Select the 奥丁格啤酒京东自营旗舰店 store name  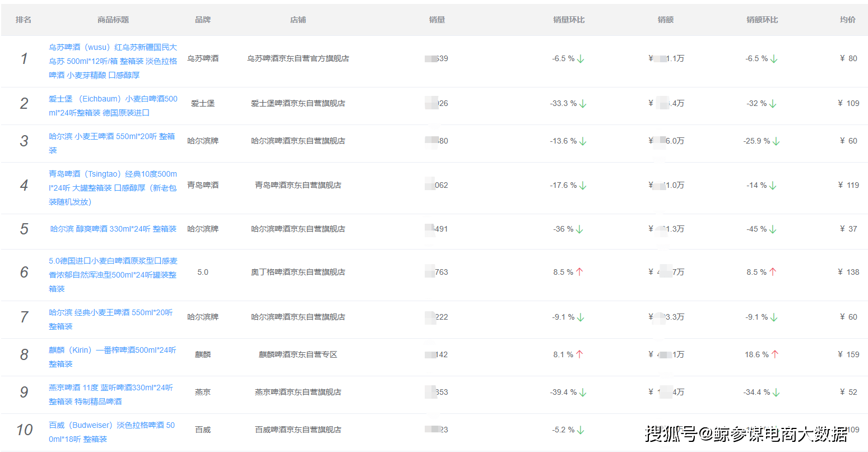[x=298, y=271]
